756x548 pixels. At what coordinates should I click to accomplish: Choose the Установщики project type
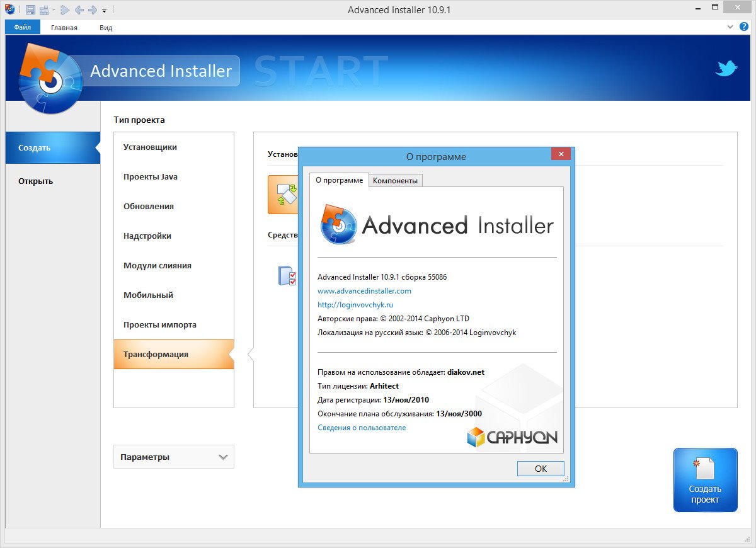click(174, 147)
